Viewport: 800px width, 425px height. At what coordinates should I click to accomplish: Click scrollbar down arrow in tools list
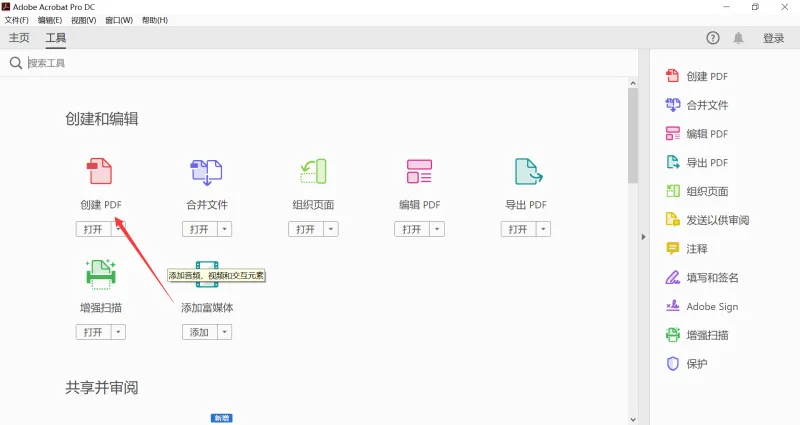tap(633, 419)
